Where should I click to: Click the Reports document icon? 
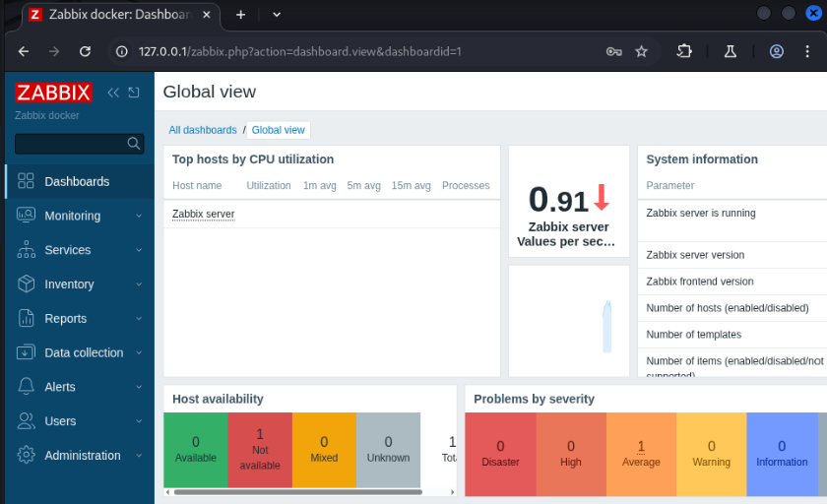(x=26, y=318)
